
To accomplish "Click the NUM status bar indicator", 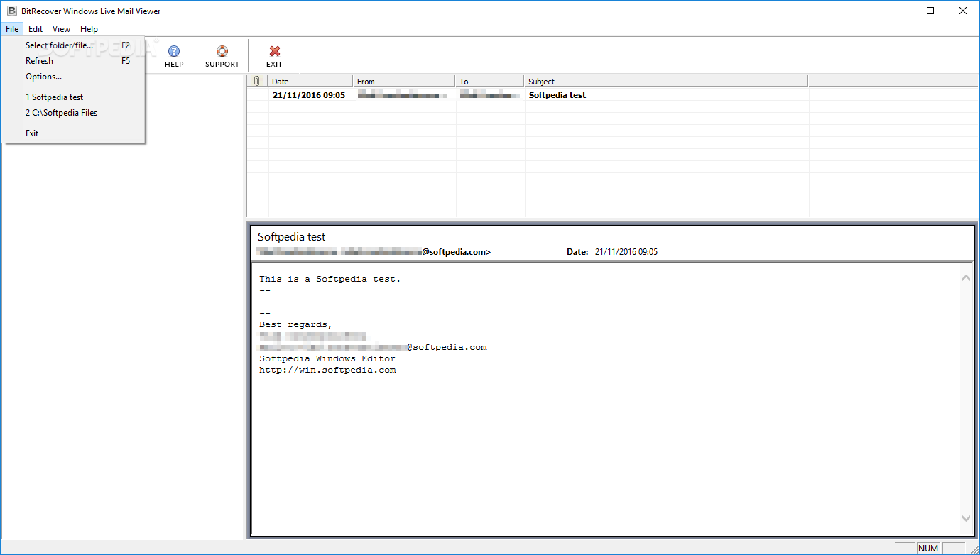I will click(x=928, y=548).
